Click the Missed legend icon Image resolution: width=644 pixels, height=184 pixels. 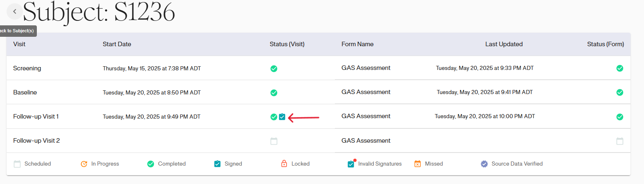coord(418,164)
